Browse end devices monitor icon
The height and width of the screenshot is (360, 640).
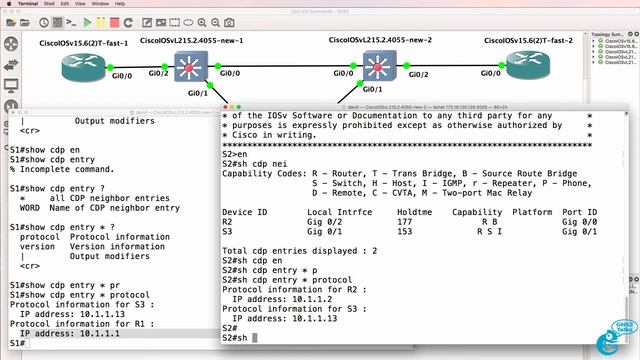[x=11, y=86]
